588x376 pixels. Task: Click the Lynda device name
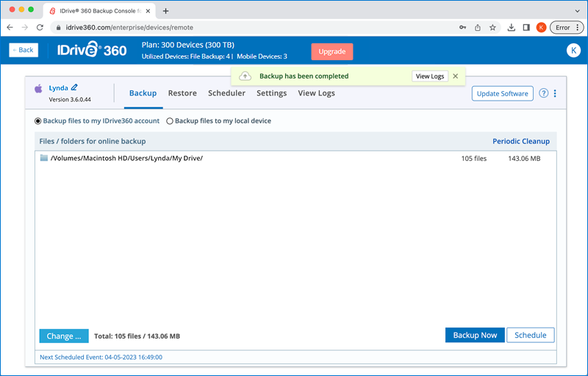pos(59,88)
